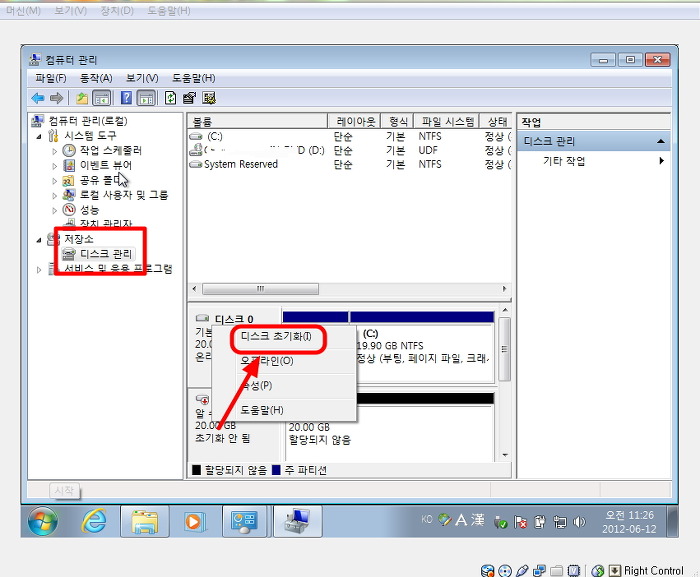This screenshot has width=700, height=577.
Task: Expand the 서비스 및 응용 프로그램 node
Action: tap(39, 270)
